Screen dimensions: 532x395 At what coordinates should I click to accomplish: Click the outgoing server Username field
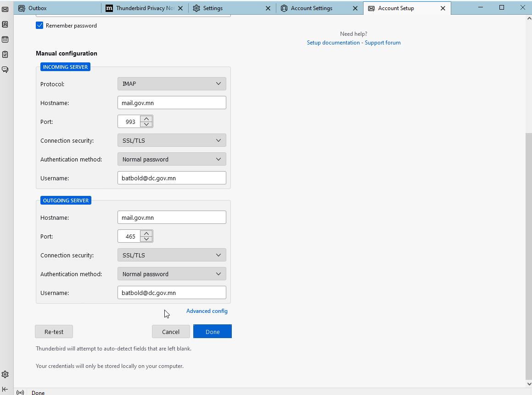[x=172, y=293]
